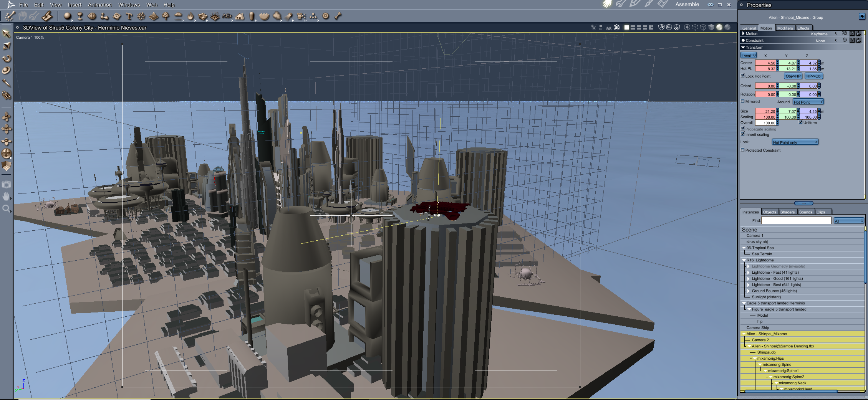Screen dimensions: 868x400
Task: Collapse the Transform section
Action: pos(743,47)
